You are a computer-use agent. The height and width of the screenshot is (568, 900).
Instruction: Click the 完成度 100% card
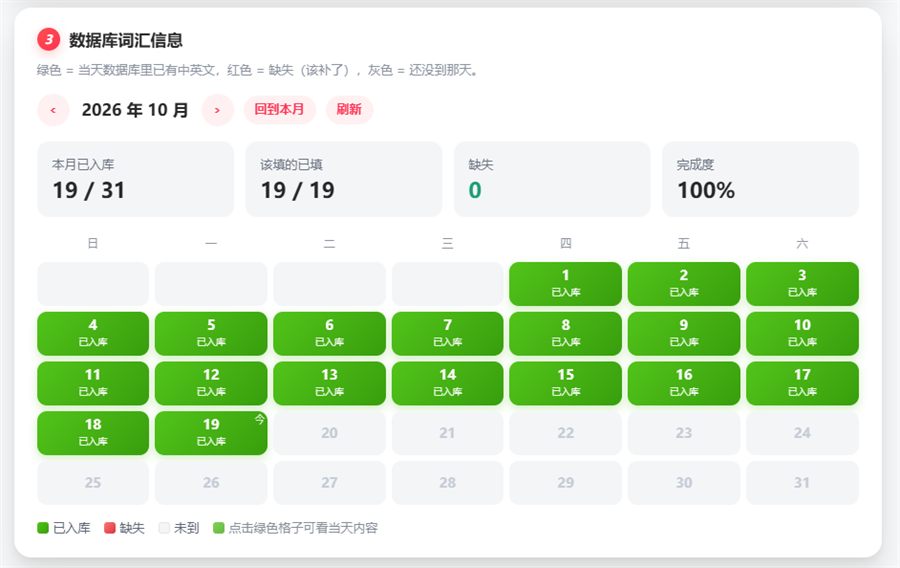761,180
